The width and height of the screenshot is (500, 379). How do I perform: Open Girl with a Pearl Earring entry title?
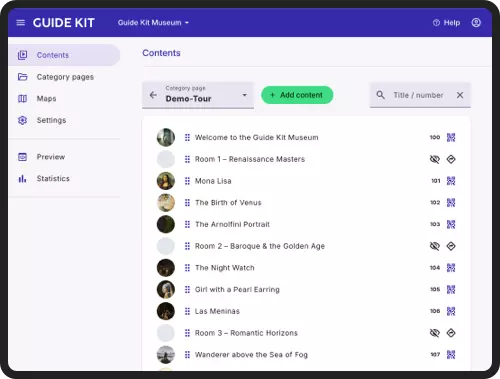pyautogui.click(x=237, y=289)
